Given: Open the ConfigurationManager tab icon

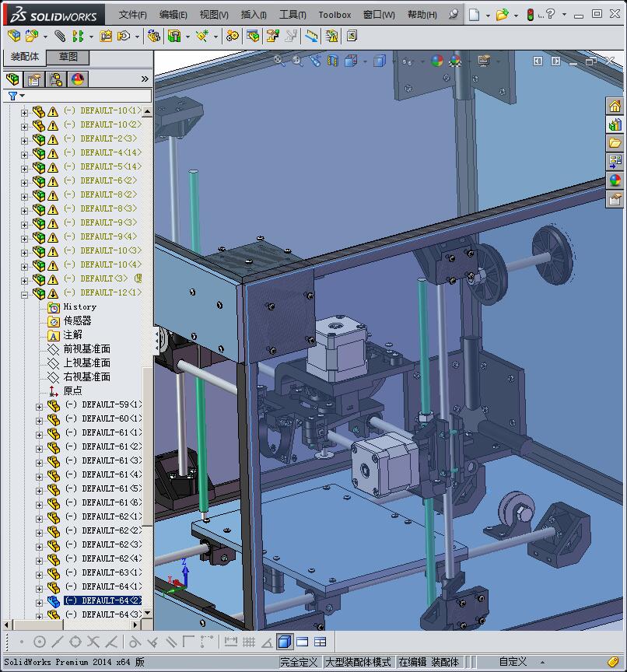Looking at the screenshot, I should click(x=56, y=79).
